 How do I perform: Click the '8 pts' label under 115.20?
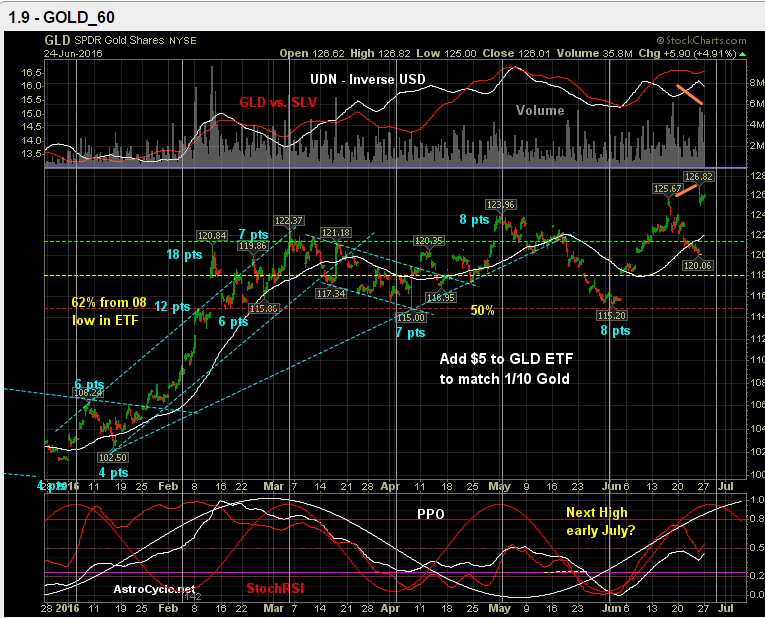(615, 331)
